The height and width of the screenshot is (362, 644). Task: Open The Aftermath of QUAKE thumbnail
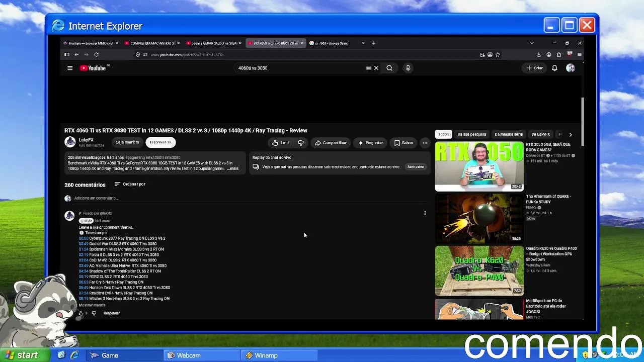pyautogui.click(x=479, y=219)
